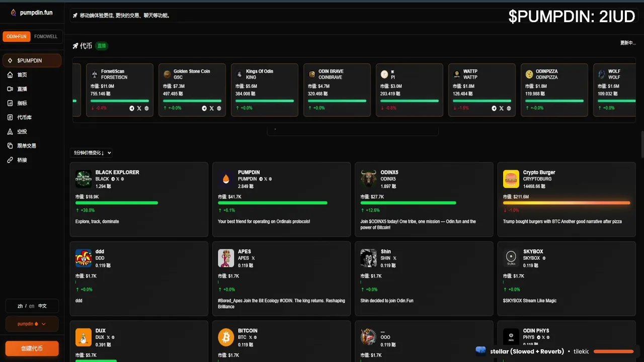Expand the pumpdin account dropdown
Viewport: 644px width, 362px height.
pyautogui.click(x=32, y=324)
